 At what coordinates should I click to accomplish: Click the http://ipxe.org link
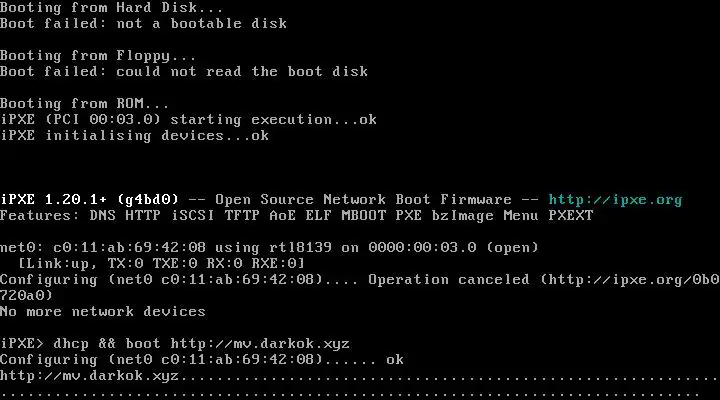(615, 199)
